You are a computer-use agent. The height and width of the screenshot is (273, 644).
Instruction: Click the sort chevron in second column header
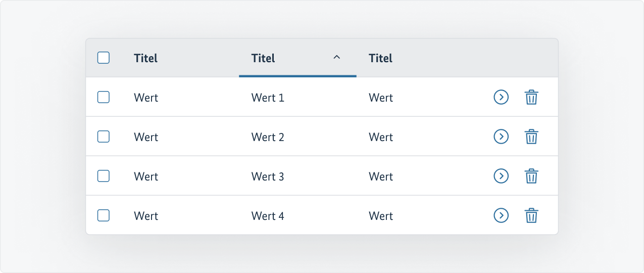(337, 58)
